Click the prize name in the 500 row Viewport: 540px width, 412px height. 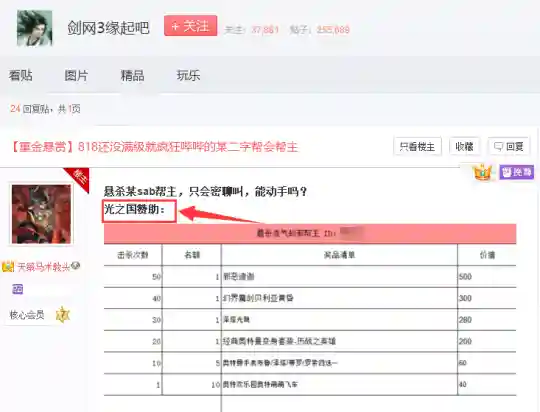coord(239,277)
